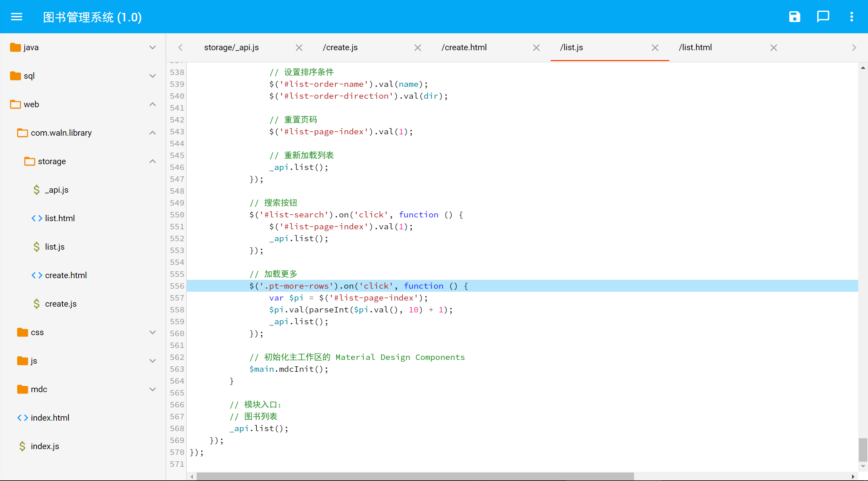This screenshot has width=868, height=481.
Task: Click the mdc folder icon
Action: point(22,389)
